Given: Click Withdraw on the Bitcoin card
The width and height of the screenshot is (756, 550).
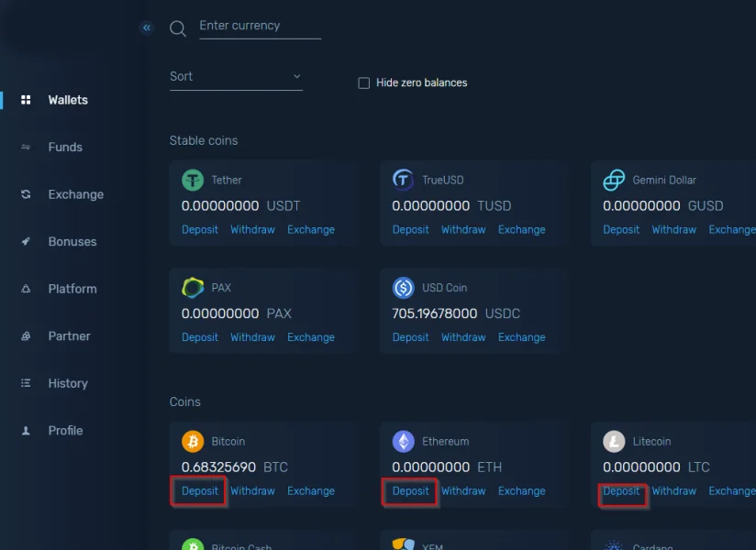Looking at the screenshot, I should coord(252,490).
